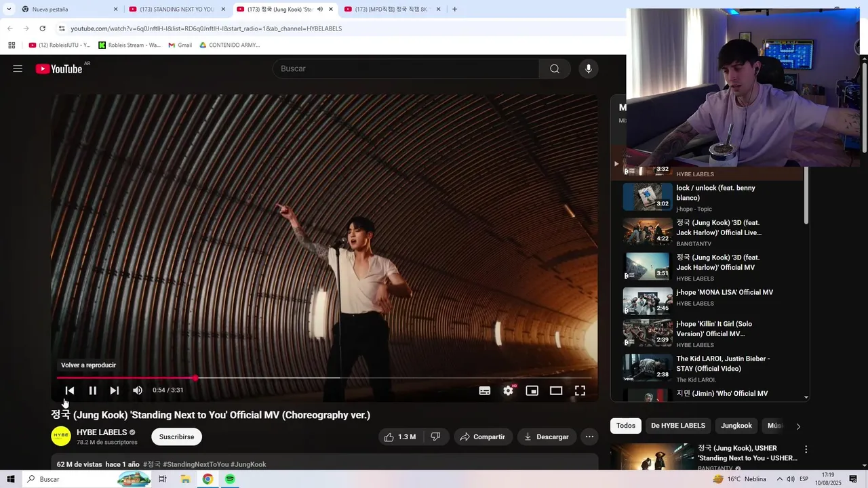The height and width of the screenshot is (488, 868).
Task: Open the Gmail bookmark
Action: click(x=180, y=45)
